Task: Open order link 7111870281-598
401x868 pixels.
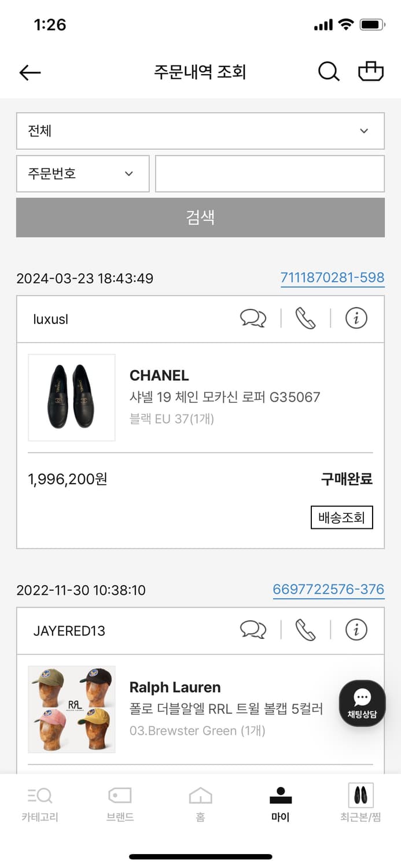Action: point(333,278)
